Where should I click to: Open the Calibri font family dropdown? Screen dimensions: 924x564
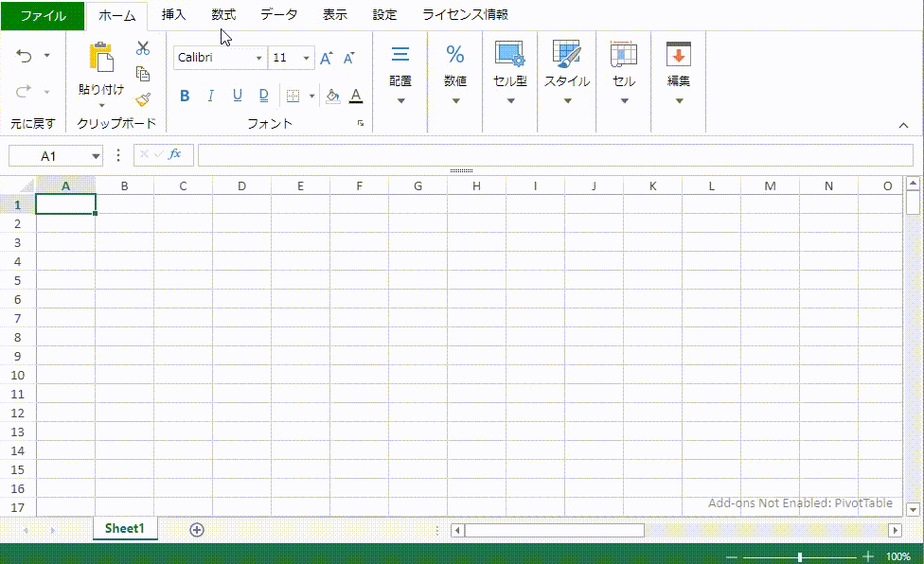point(220,58)
